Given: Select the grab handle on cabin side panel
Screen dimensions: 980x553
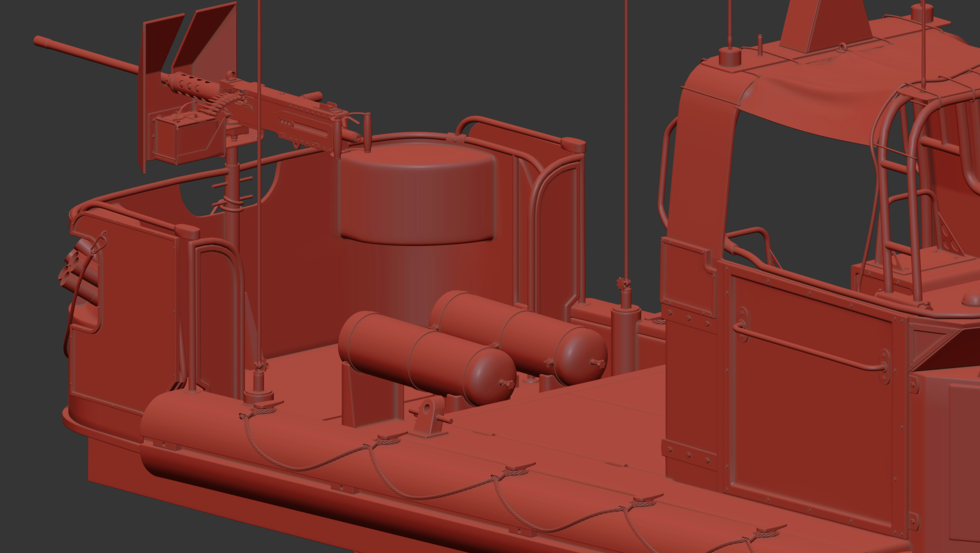Looking at the screenshot, I should coord(812,347).
